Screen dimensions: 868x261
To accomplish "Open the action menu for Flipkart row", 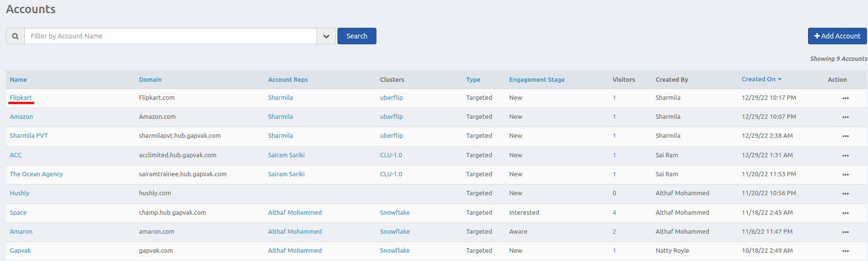I will (845, 98).
